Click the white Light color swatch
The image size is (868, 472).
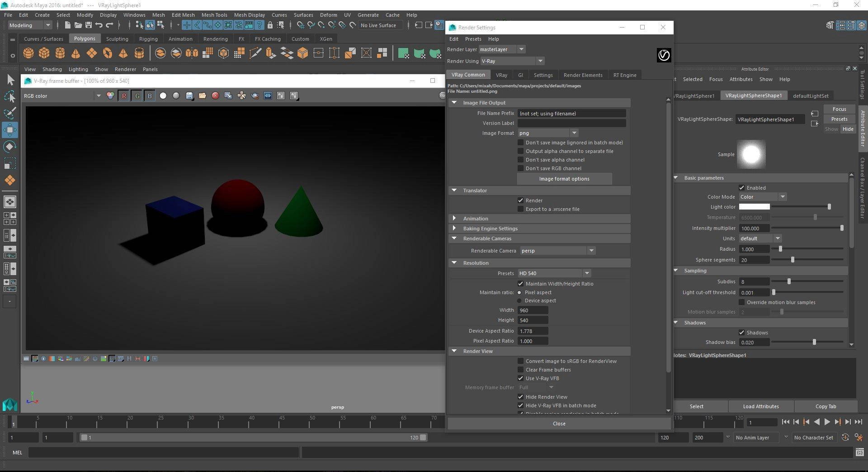tap(754, 207)
